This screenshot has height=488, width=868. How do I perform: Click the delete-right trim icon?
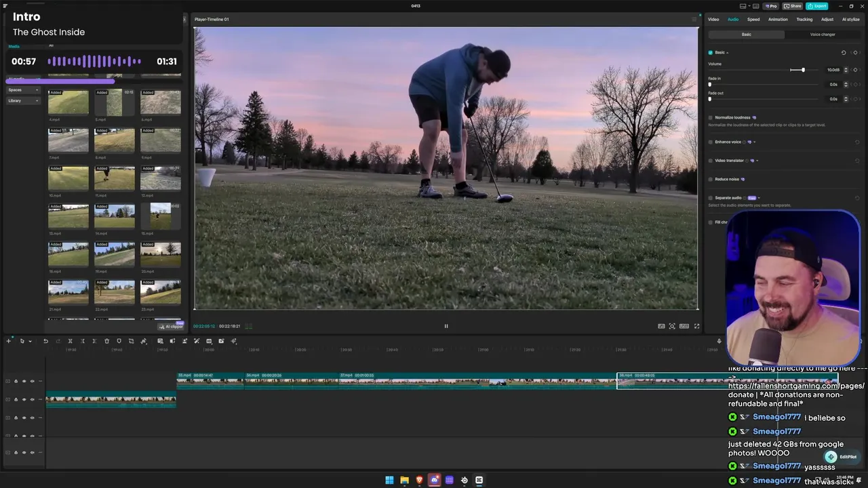[x=94, y=341]
